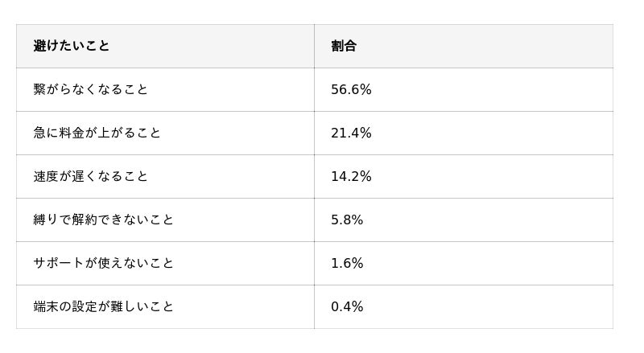Image resolution: width=644 pixels, height=353 pixels.
Task: Click the 56.6% value cell
Action: pos(351,89)
